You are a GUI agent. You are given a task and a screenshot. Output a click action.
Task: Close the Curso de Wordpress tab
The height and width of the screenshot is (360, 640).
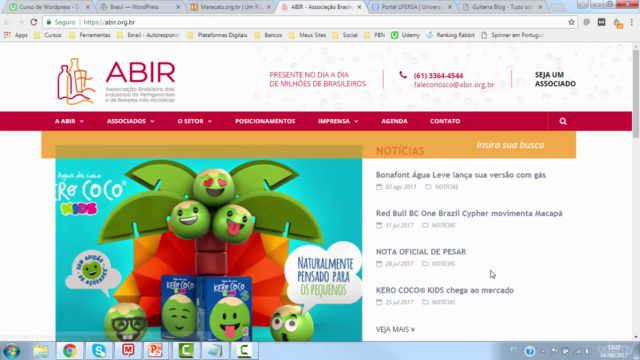click(87, 7)
